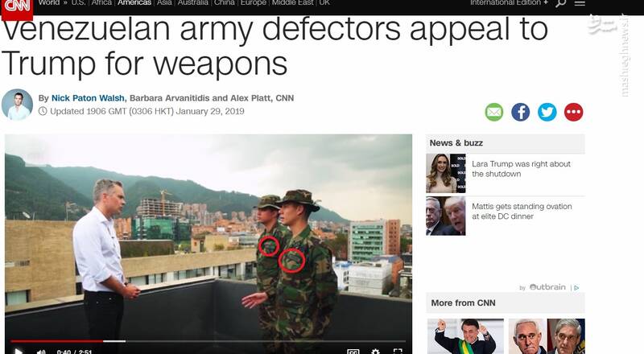
Task: Open Lara Trump shutdown article
Action: [521, 169]
